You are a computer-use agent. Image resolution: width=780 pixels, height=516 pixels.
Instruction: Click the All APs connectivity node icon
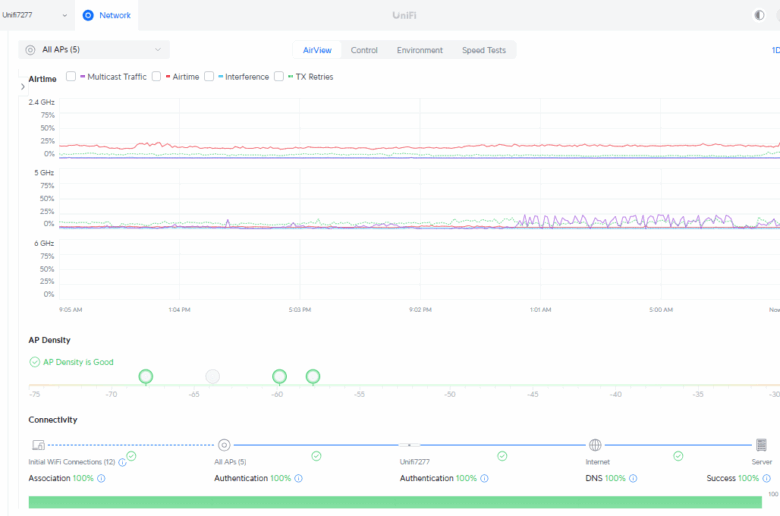pos(224,445)
